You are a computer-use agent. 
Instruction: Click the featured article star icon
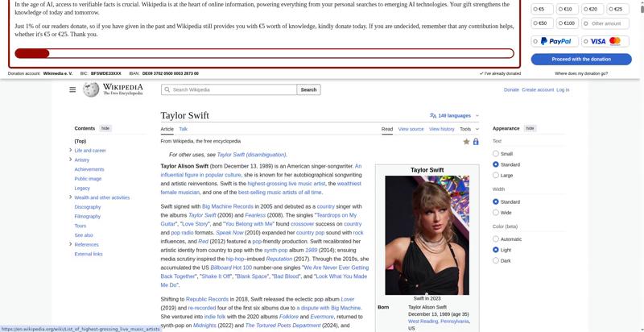coord(466,141)
